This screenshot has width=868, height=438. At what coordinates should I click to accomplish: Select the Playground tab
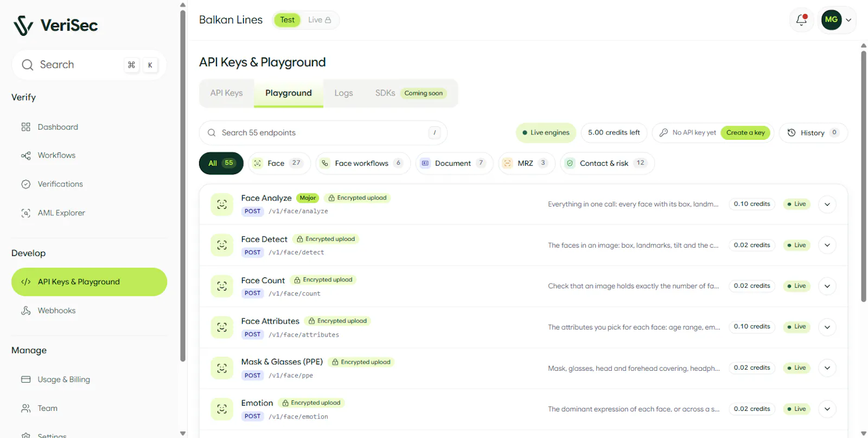click(289, 93)
